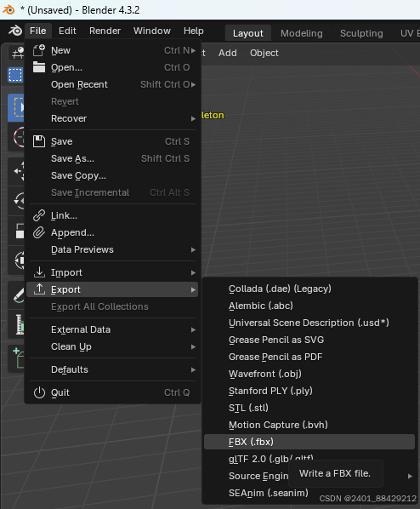
Task: Click the Link chain icon
Action: pyautogui.click(x=39, y=215)
